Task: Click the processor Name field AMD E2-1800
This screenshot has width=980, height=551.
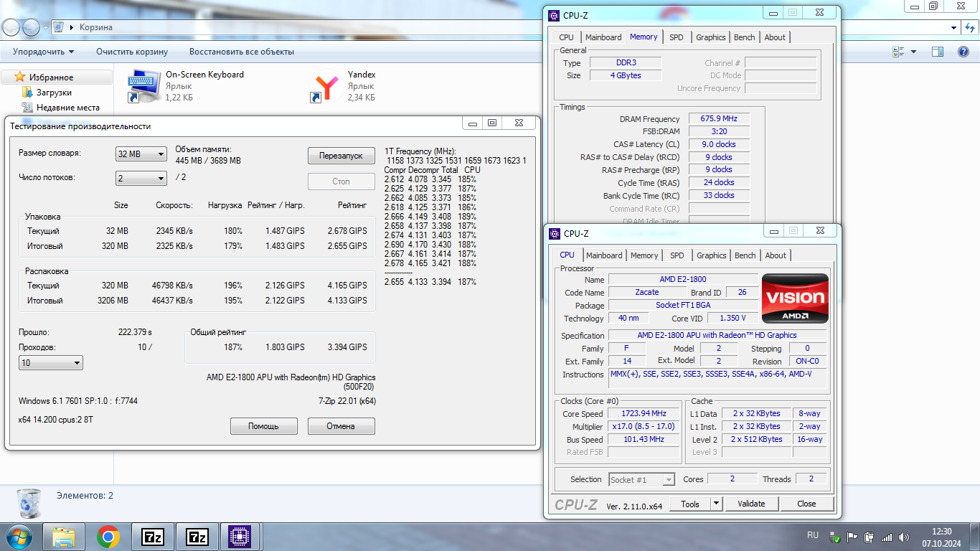Action: pos(683,279)
